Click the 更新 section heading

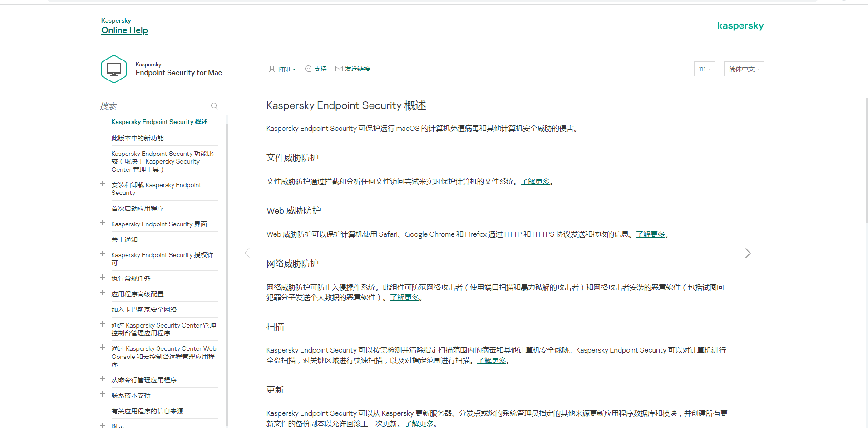tap(275, 390)
